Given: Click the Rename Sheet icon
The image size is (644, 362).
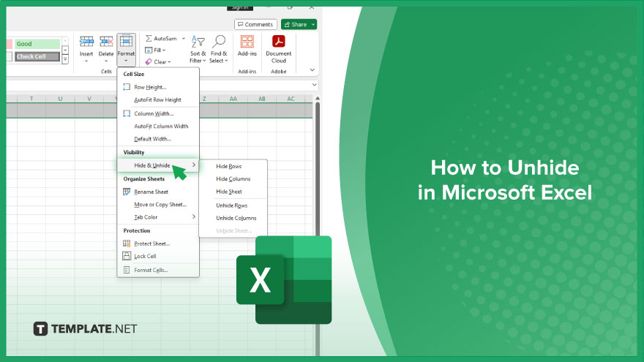Looking at the screenshot, I should pyautogui.click(x=127, y=192).
